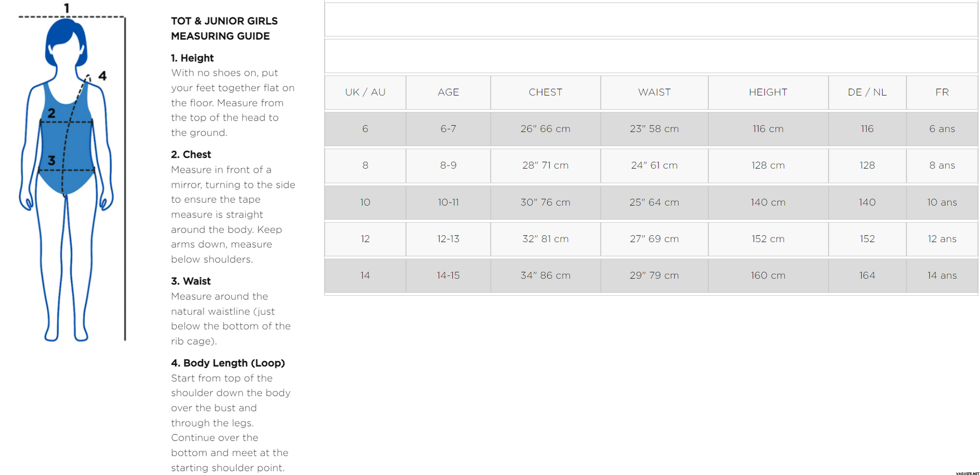The height and width of the screenshot is (475, 980).
Task: Click the number 1 height marker
Action: 66,8
